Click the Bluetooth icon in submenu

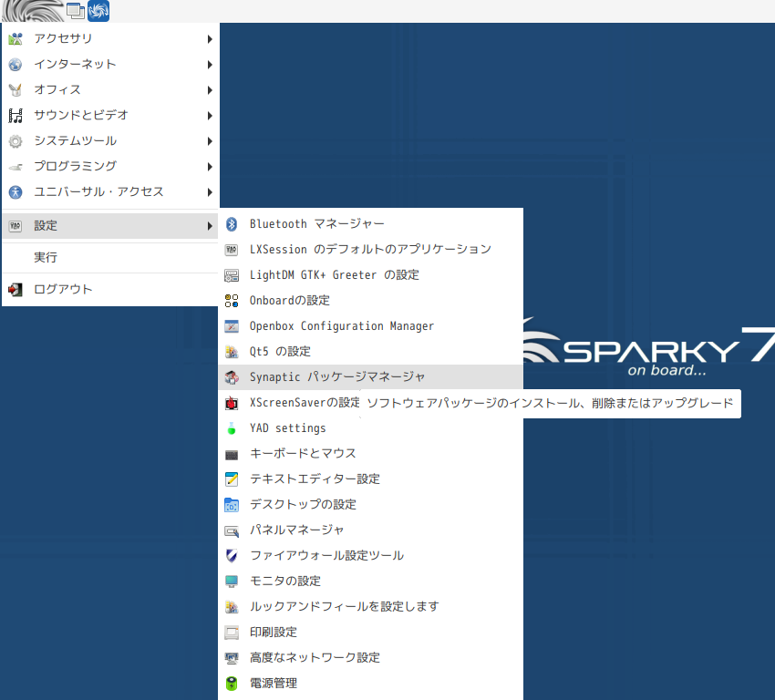[232, 224]
